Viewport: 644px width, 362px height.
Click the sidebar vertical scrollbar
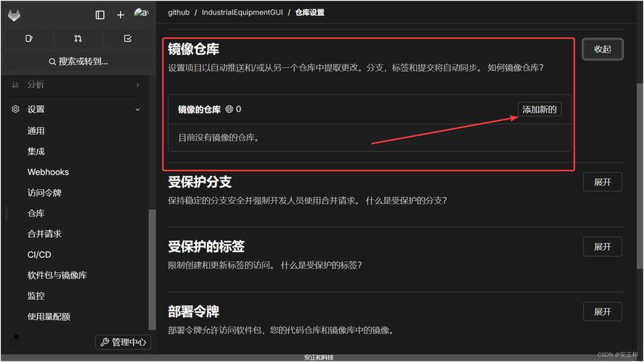tap(152, 269)
